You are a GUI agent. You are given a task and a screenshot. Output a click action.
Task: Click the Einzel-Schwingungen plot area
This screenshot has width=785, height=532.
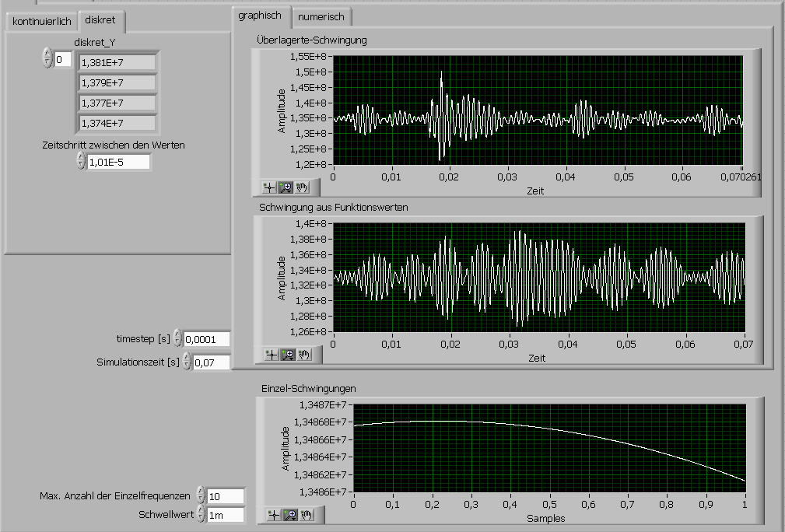click(x=550, y=448)
